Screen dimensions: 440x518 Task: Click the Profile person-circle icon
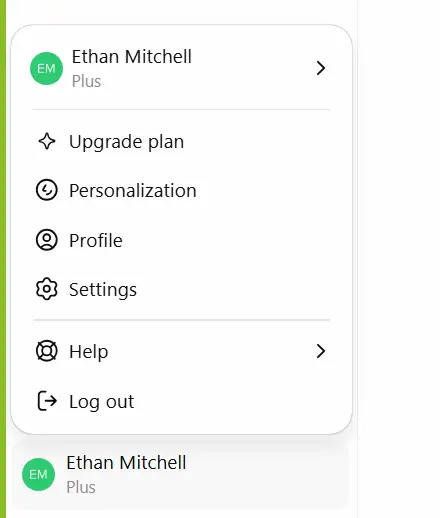pos(47,240)
